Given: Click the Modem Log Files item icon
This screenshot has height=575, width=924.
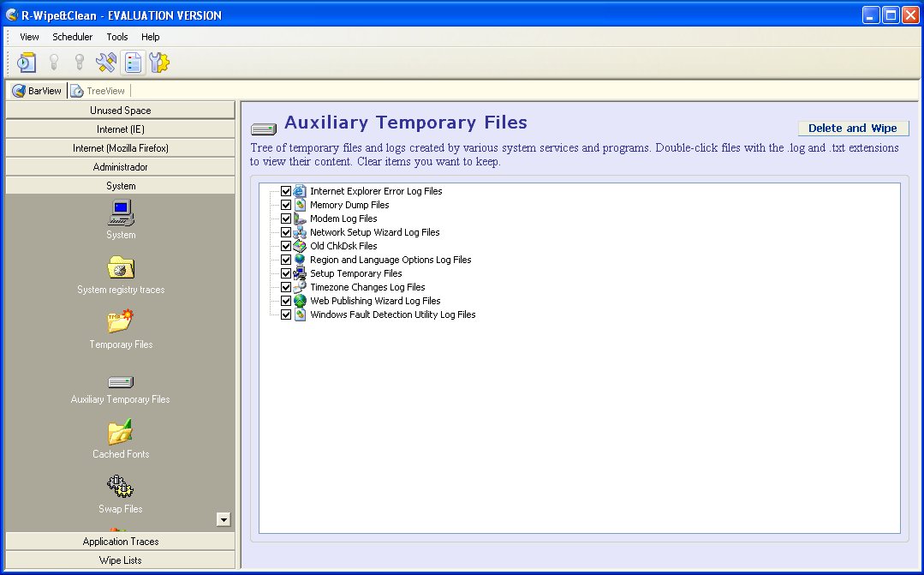Looking at the screenshot, I should 300,219.
